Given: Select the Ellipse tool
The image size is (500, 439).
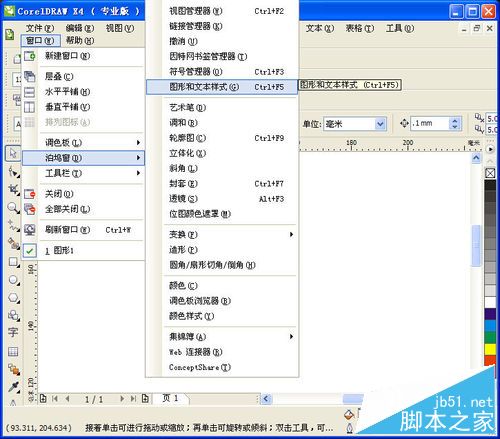Looking at the screenshot, I should (x=13, y=280).
